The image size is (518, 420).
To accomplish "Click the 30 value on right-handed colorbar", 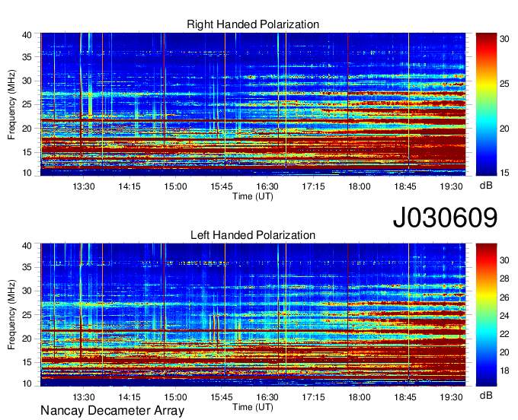I will click(x=504, y=39).
